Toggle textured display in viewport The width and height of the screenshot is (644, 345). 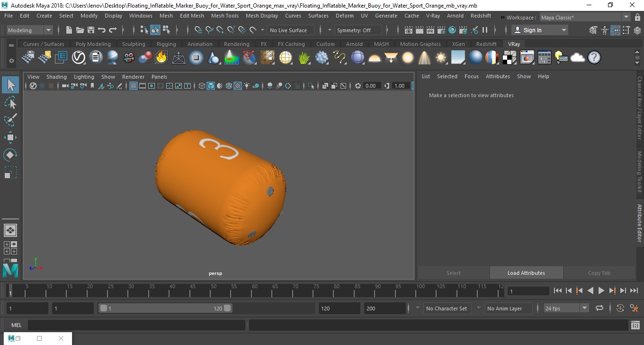[238, 86]
